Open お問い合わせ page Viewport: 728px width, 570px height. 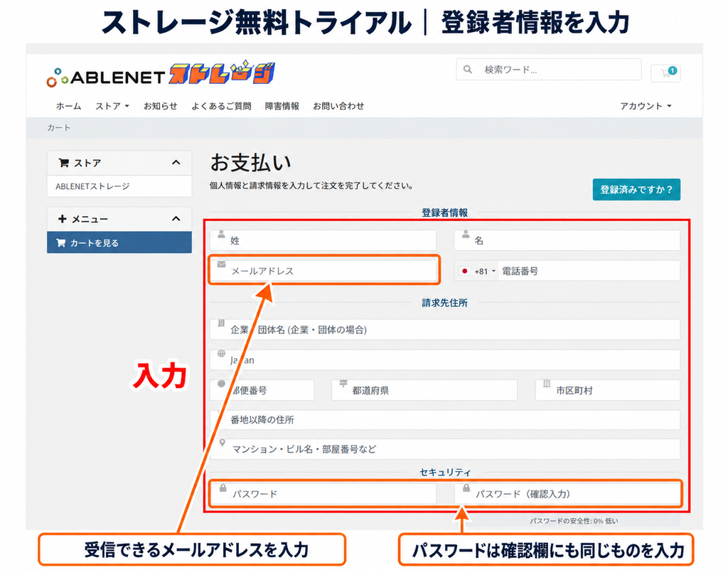[338, 107]
